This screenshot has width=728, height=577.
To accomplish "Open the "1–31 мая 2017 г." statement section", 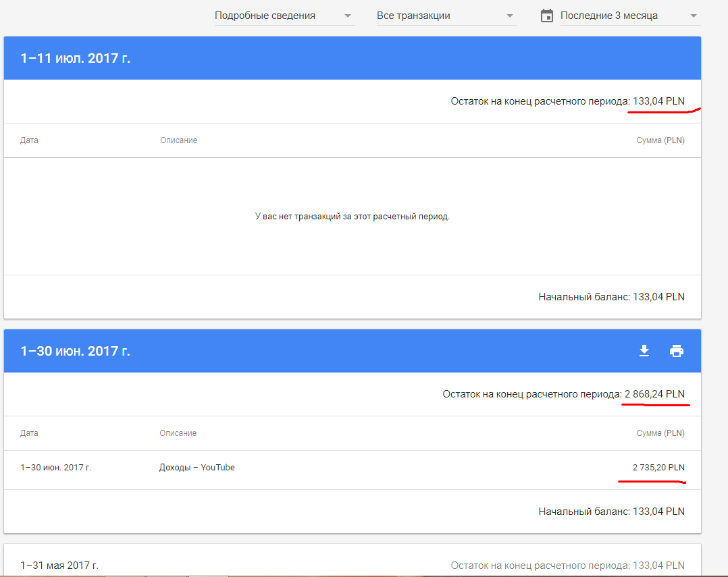I will point(64,566).
